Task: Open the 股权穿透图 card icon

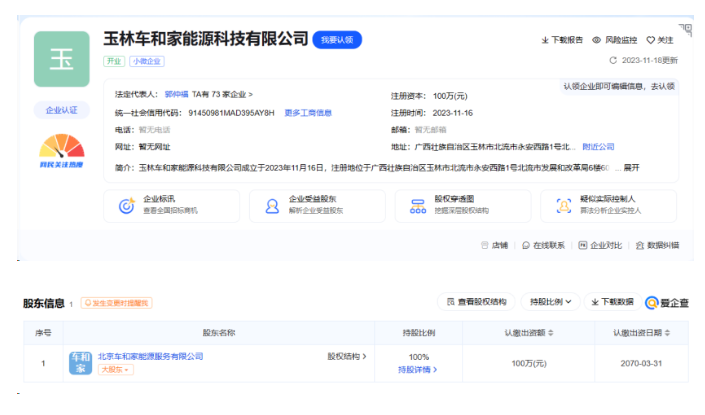Action: point(418,206)
